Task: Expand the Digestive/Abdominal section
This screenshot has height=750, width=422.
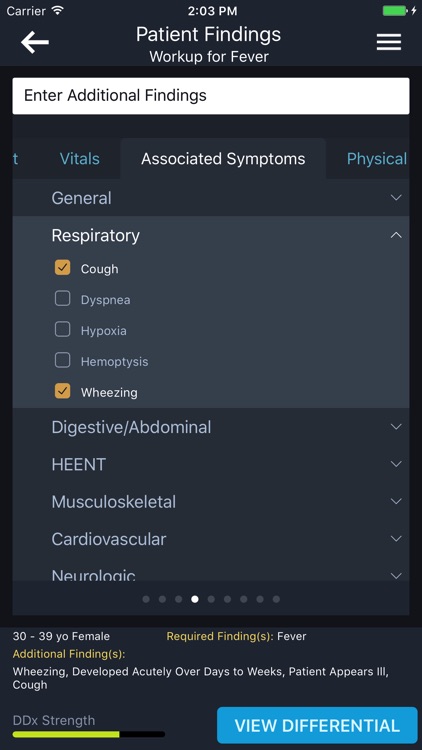Action: point(211,427)
